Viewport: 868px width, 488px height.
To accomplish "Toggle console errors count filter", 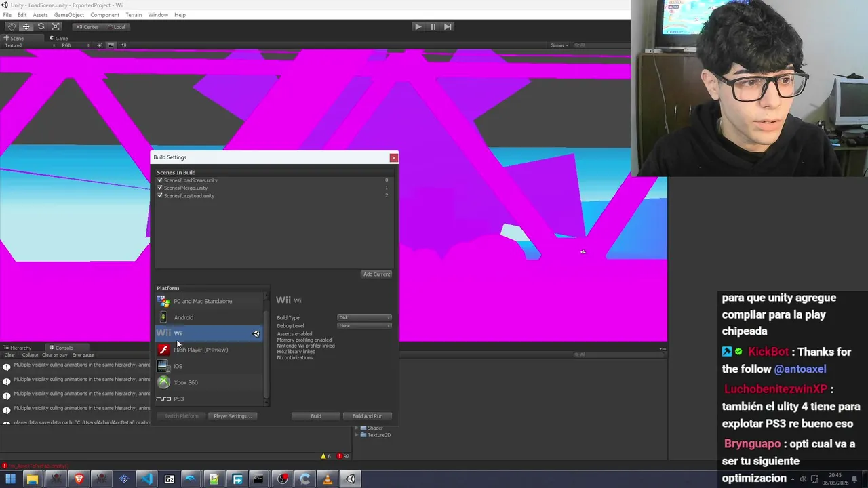I will point(343,456).
